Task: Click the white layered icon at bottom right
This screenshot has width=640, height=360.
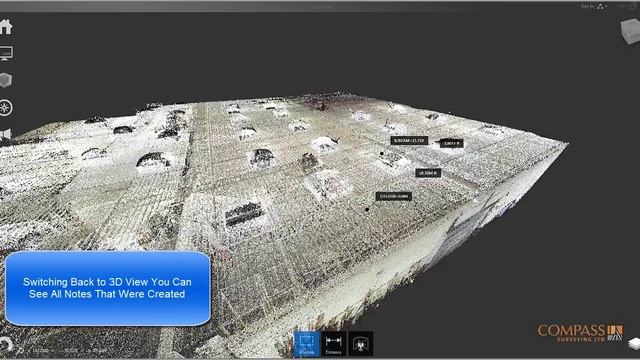Action: (x=634, y=343)
